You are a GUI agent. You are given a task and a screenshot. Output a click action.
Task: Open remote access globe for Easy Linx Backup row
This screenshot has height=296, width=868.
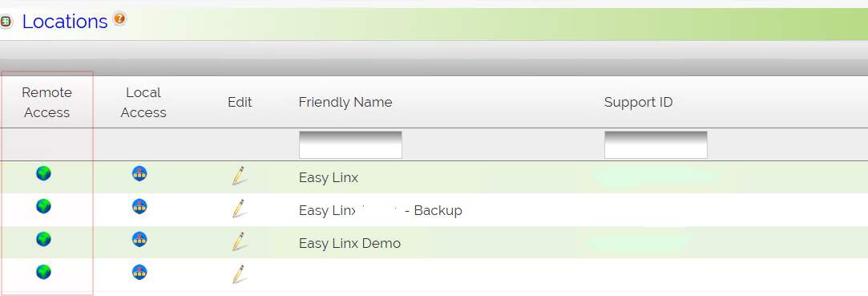[x=44, y=206]
